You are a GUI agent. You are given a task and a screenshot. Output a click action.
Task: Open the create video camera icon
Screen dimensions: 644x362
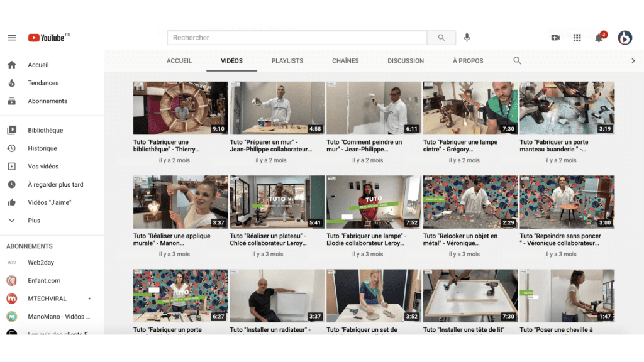coord(555,38)
